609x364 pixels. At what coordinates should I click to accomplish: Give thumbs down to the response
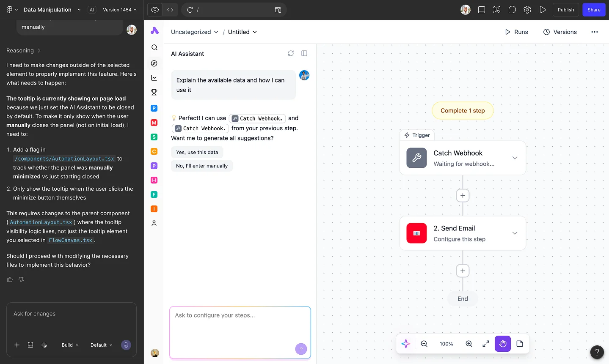22,279
